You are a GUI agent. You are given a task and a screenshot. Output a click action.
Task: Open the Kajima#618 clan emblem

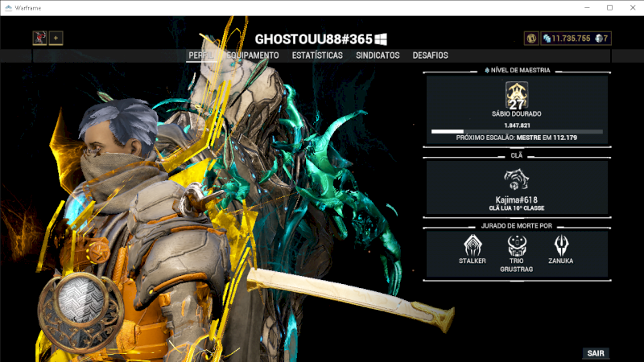(517, 179)
